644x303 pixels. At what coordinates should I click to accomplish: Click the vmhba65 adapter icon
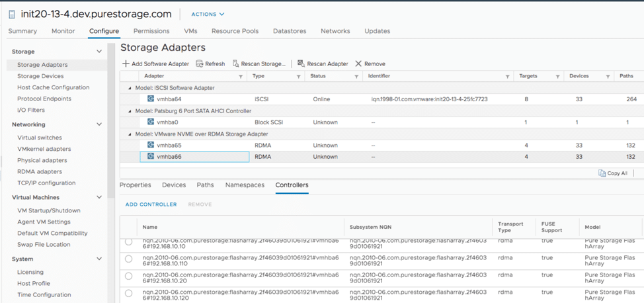151,145
